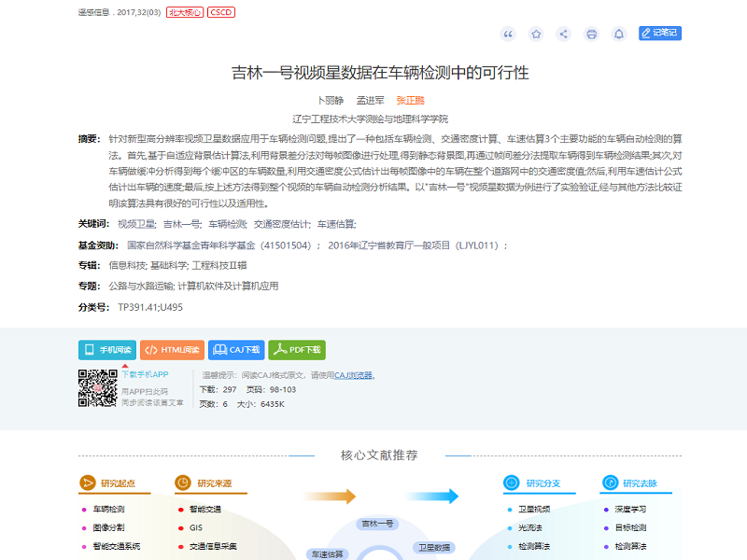Click the 下载手机APP link
Screen dimensions: 747x560
point(145,374)
